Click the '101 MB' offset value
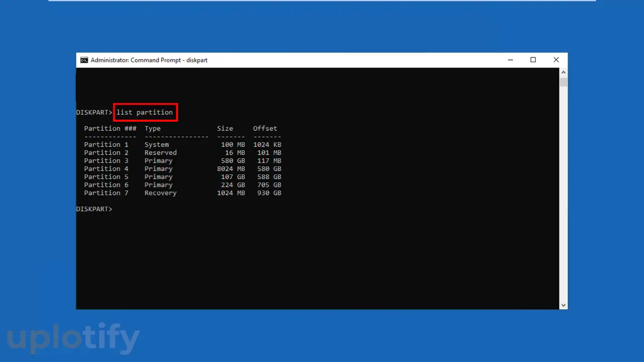Viewport: 644px width, 362px height. coord(269,152)
